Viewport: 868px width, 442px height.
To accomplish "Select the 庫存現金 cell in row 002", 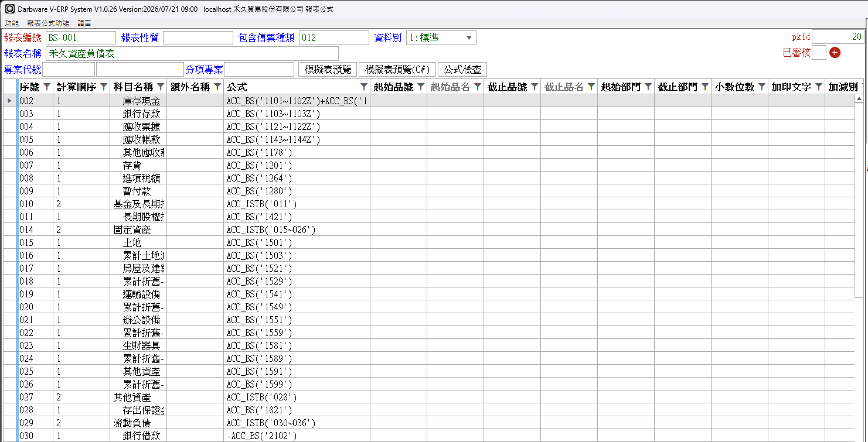I will coord(138,101).
